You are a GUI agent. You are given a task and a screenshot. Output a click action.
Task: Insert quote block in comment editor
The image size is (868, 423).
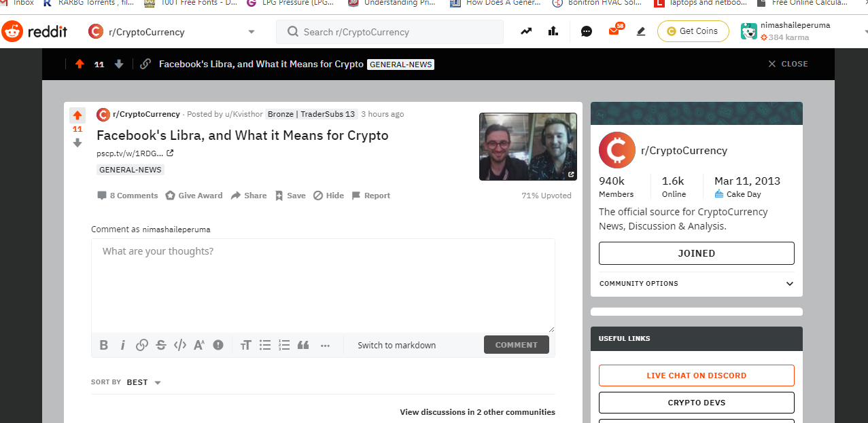pyautogui.click(x=303, y=345)
